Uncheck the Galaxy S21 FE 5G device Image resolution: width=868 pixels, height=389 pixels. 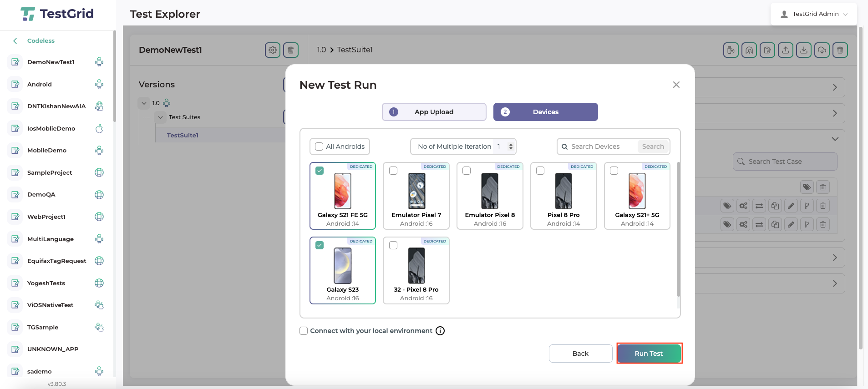point(320,171)
